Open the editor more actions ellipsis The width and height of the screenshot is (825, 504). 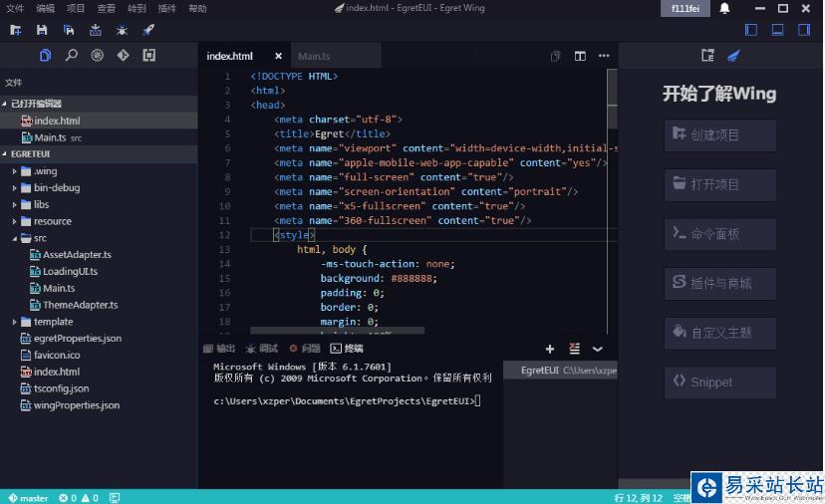604,56
